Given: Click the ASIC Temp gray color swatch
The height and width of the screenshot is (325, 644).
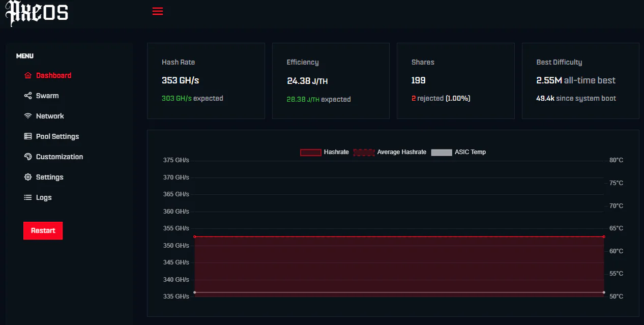Looking at the screenshot, I should point(441,152).
